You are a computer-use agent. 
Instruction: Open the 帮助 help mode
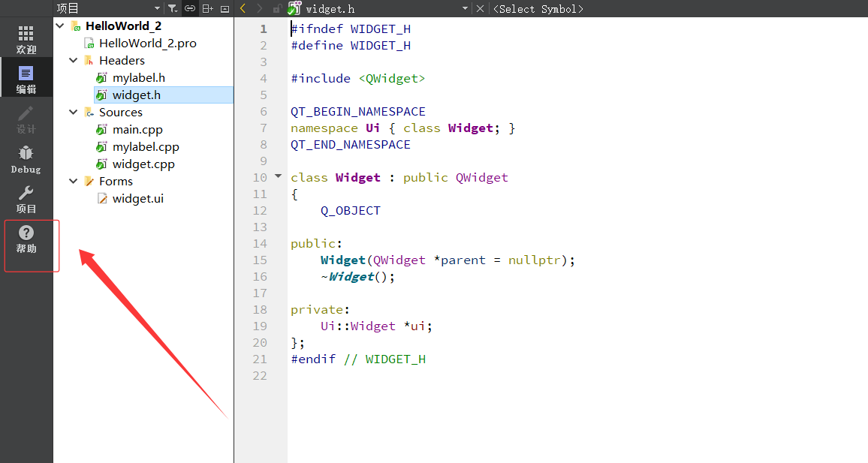[x=26, y=239]
